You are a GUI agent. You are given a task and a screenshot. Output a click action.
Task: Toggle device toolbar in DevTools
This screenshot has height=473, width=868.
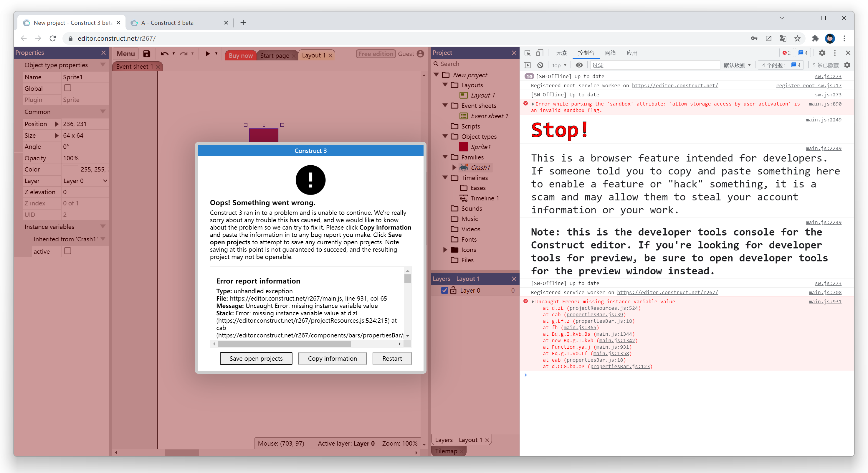(x=540, y=53)
